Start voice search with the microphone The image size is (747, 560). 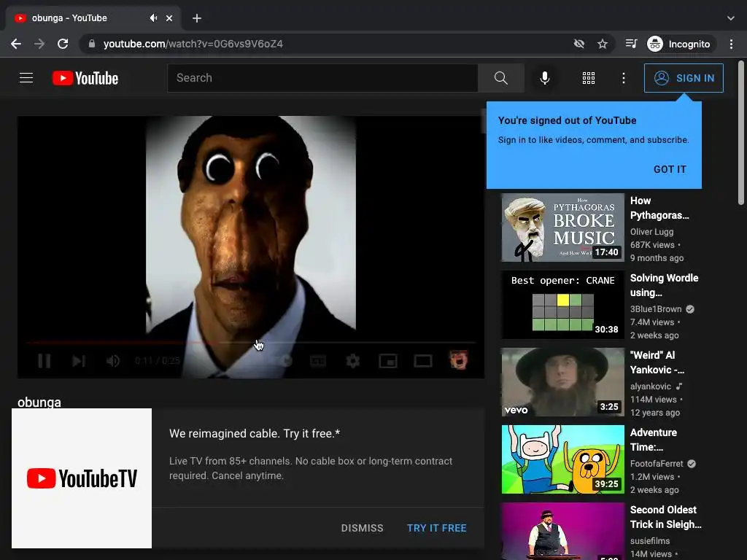coord(544,78)
